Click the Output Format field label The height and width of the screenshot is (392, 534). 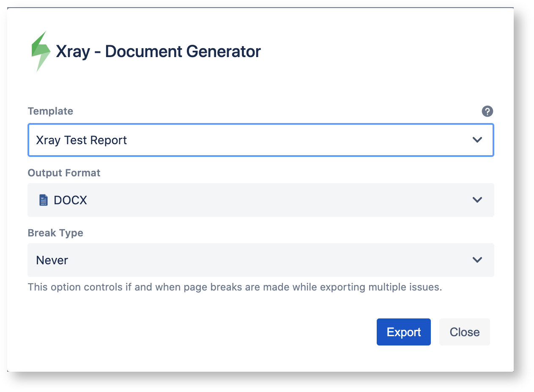[x=64, y=173]
